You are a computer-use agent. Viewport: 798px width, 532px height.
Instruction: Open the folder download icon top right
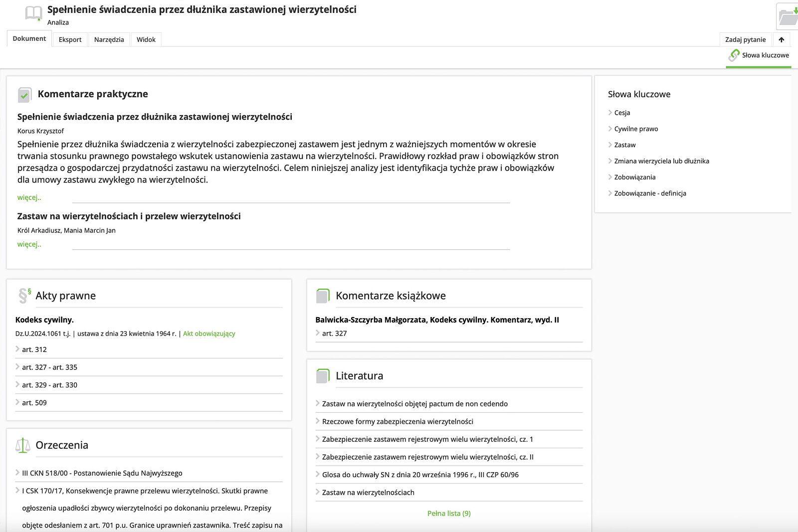pos(788,16)
